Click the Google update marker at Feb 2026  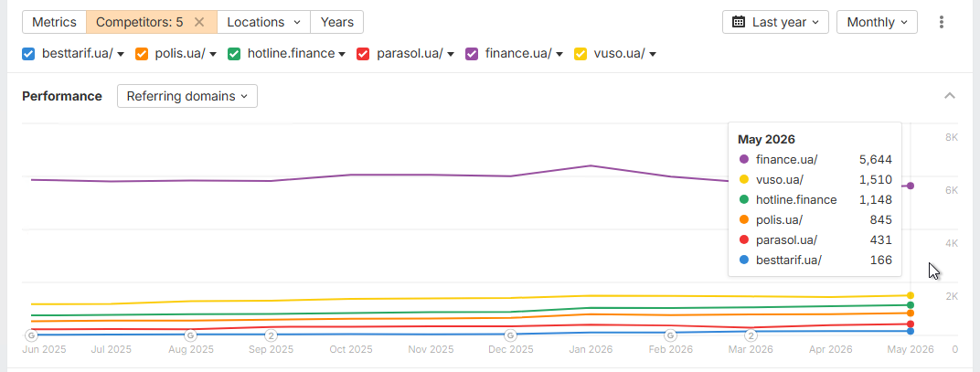[670, 335]
